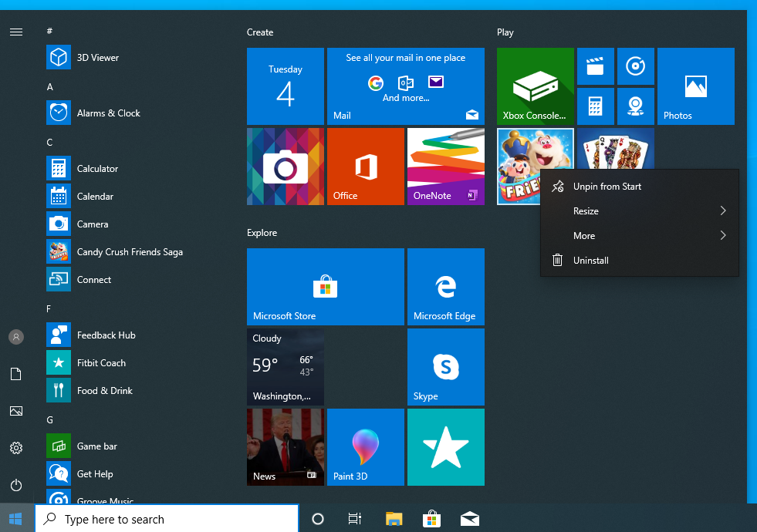Open Xbox Console Companion
The image size is (757, 532).
(535, 86)
